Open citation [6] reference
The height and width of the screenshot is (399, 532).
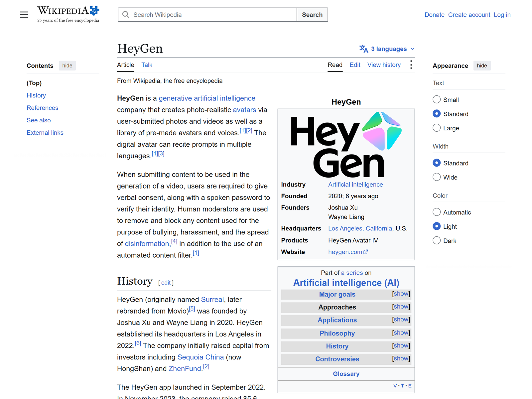(x=138, y=343)
